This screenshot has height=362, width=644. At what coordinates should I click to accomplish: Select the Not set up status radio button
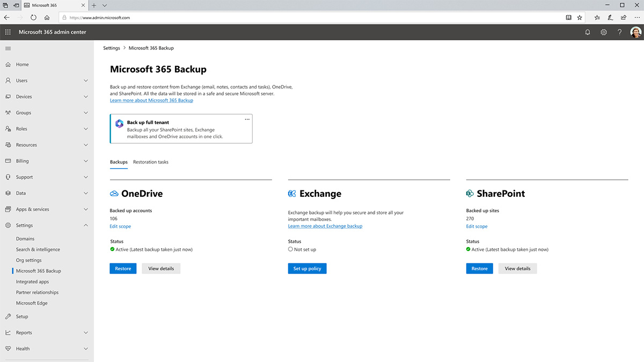(x=289, y=248)
